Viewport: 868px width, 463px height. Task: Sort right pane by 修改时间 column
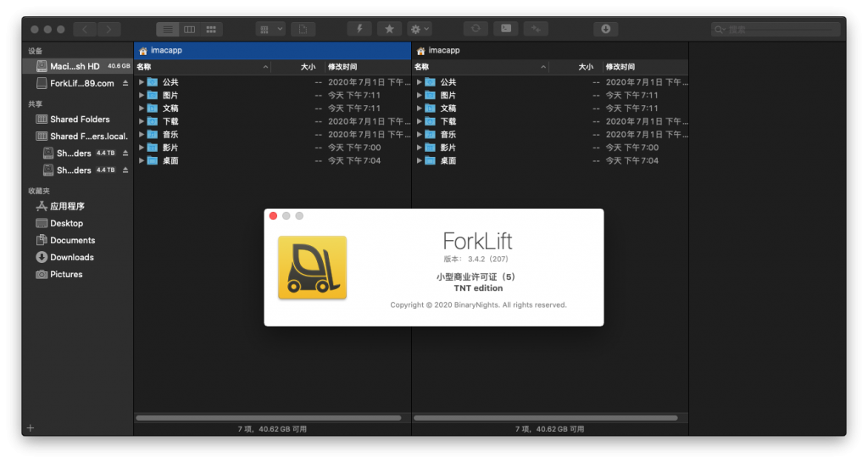[645, 66]
